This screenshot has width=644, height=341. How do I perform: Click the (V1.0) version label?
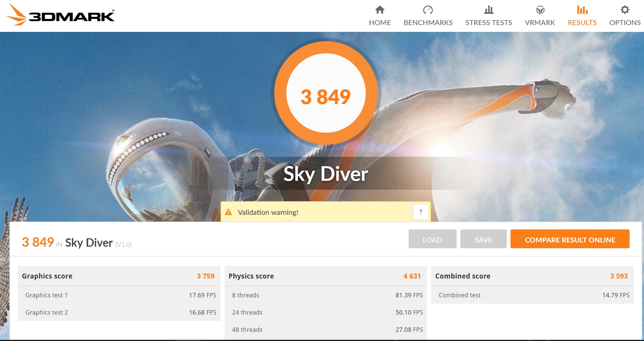coord(123,245)
